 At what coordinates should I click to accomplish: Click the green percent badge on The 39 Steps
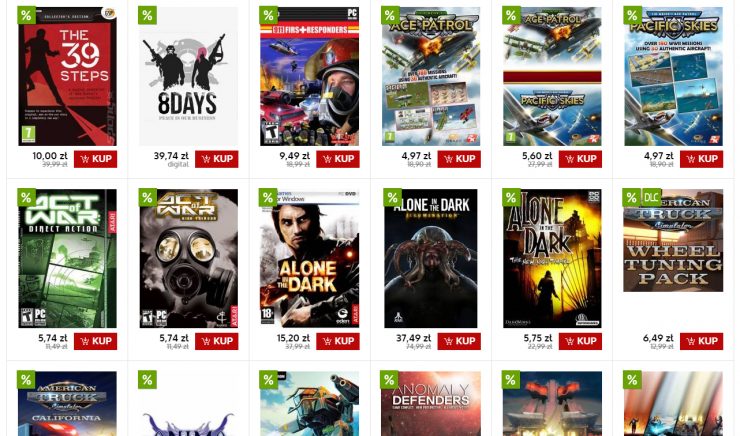click(x=26, y=15)
